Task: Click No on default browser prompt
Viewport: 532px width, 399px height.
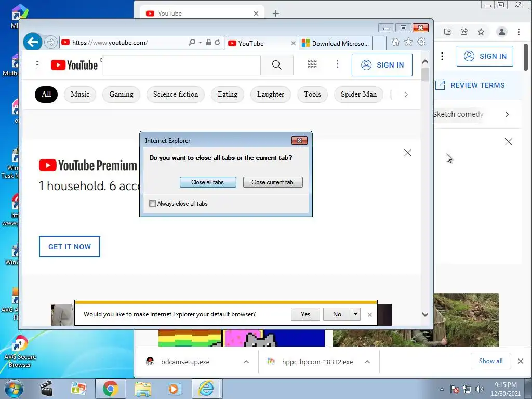Action: [337, 314]
